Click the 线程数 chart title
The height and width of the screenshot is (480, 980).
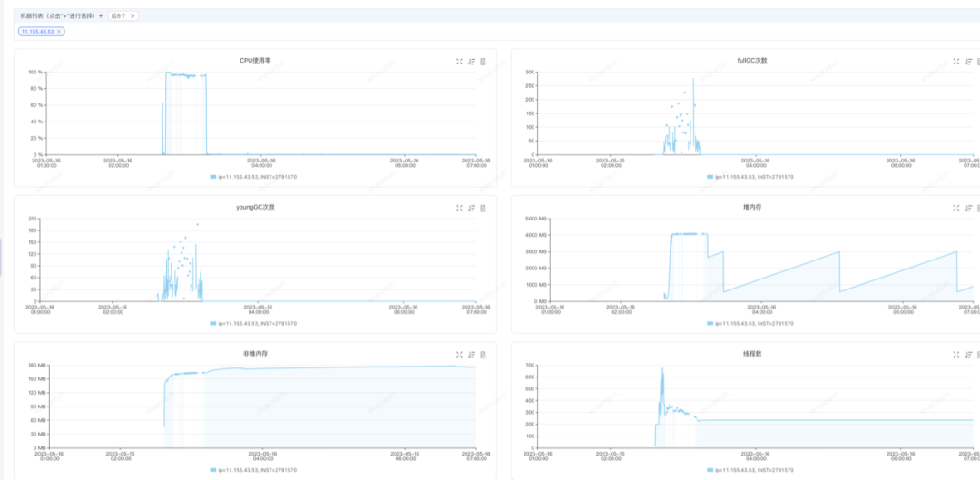pos(752,354)
